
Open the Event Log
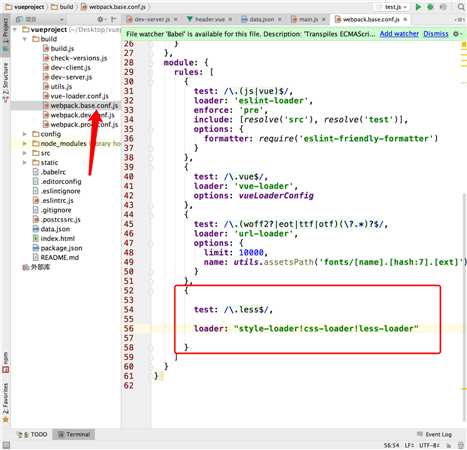pos(435,435)
